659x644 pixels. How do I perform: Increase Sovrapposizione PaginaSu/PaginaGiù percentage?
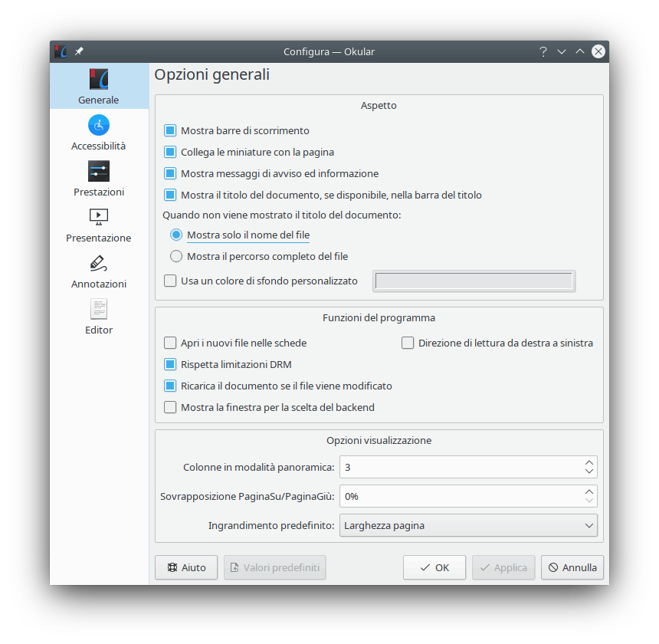tap(589, 492)
